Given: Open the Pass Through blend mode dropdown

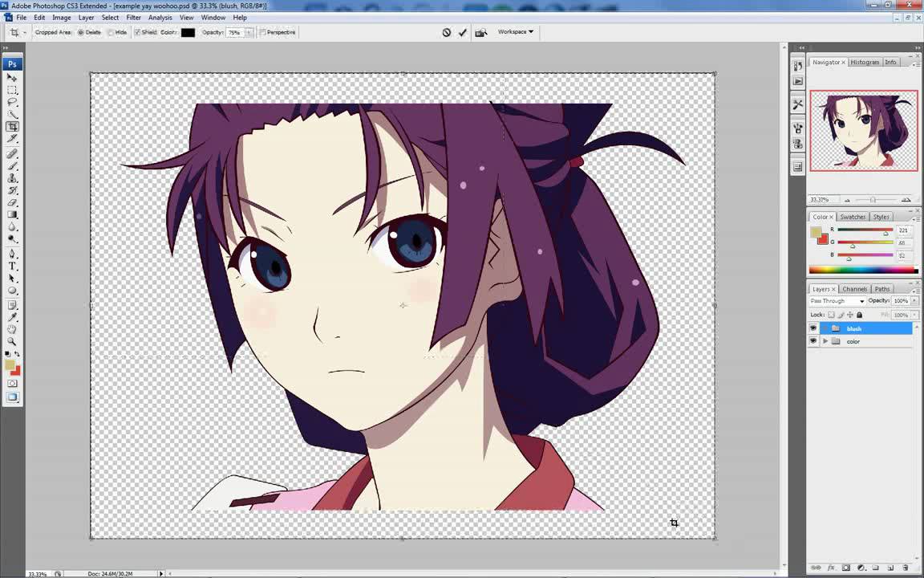Looking at the screenshot, I should [837, 301].
